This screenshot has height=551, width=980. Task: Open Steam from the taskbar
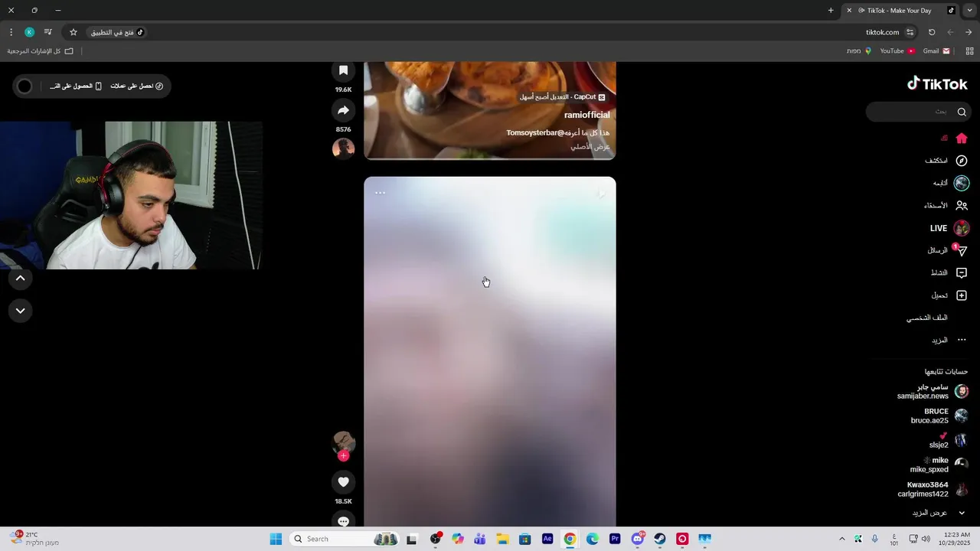(660, 539)
